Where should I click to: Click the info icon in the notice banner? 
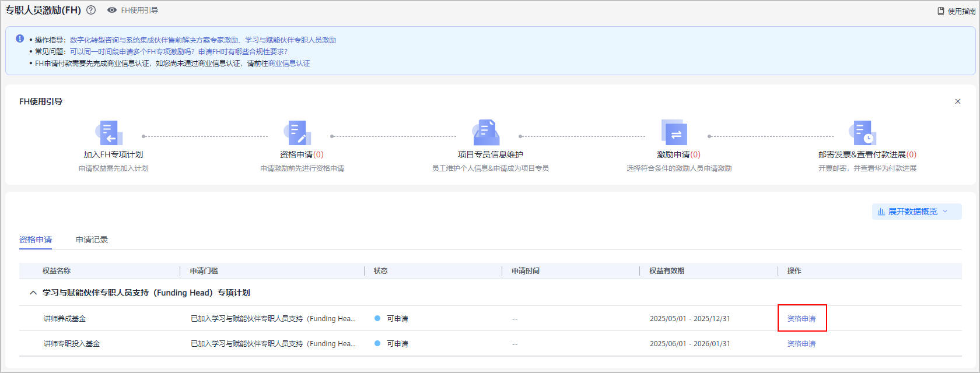tap(20, 39)
